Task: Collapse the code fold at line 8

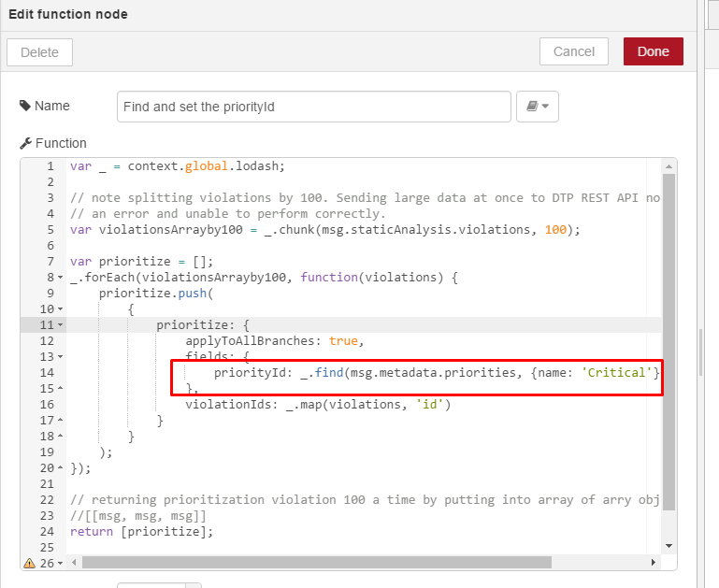Action: tap(61, 278)
